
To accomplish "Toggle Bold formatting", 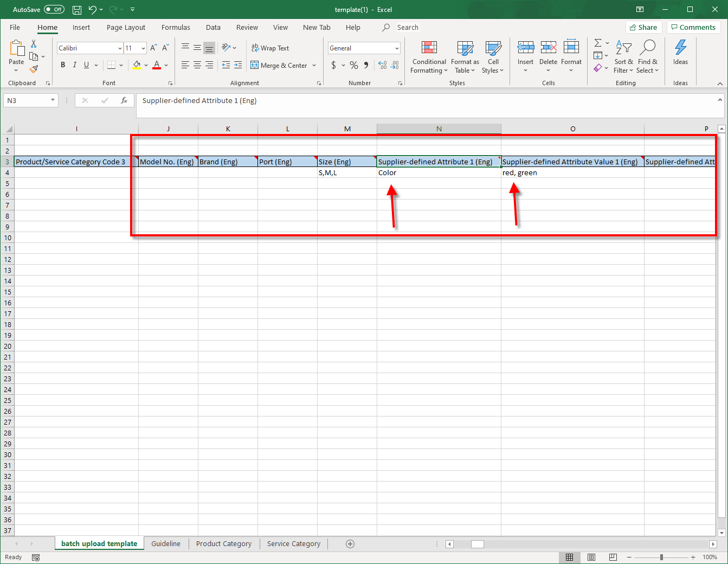I will pyautogui.click(x=63, y=65).
